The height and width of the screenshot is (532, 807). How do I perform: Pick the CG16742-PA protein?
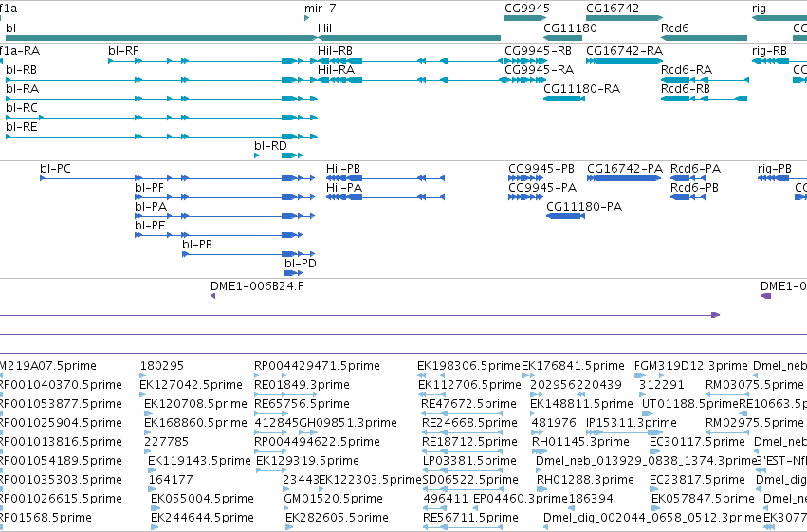pyautogui.click(x=624, y=178)
